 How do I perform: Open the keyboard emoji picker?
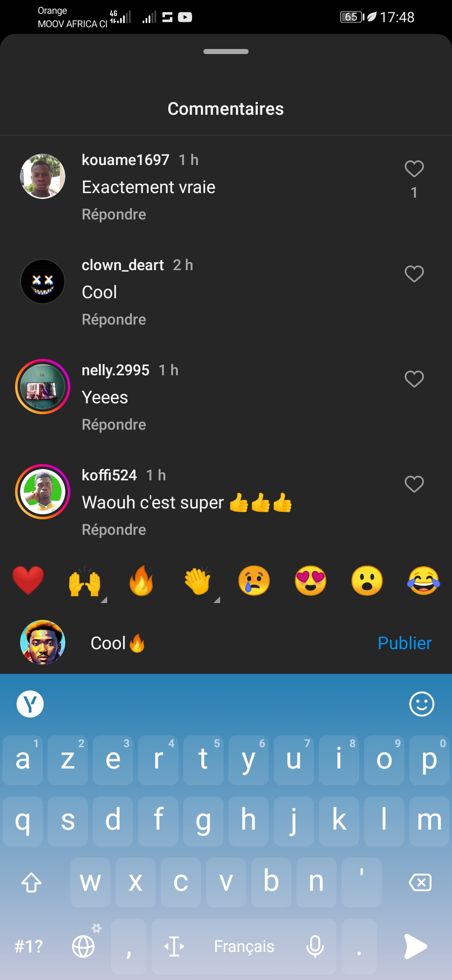pyautogui.click(x=421, y=704)
